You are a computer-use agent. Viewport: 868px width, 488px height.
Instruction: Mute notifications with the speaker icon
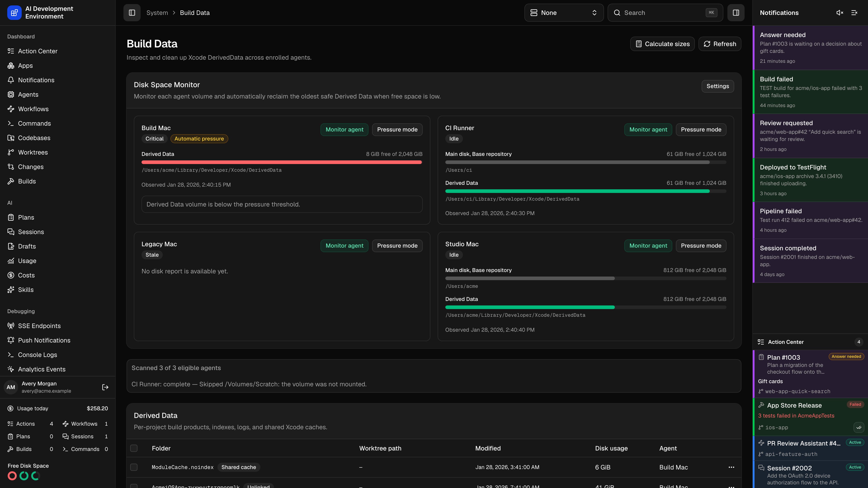(840, 13)
